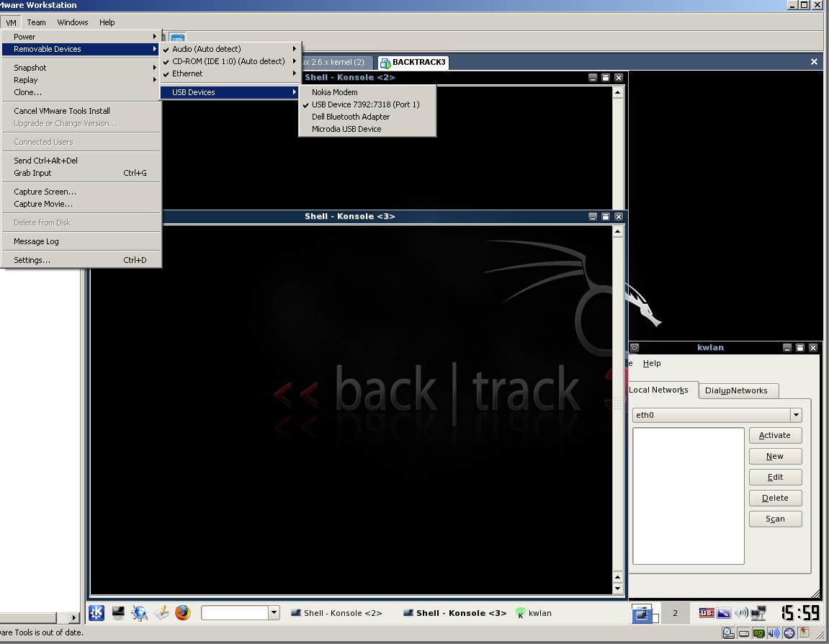Click the Scan button in kwlan
829x644 pixels.
click(775, 519)
